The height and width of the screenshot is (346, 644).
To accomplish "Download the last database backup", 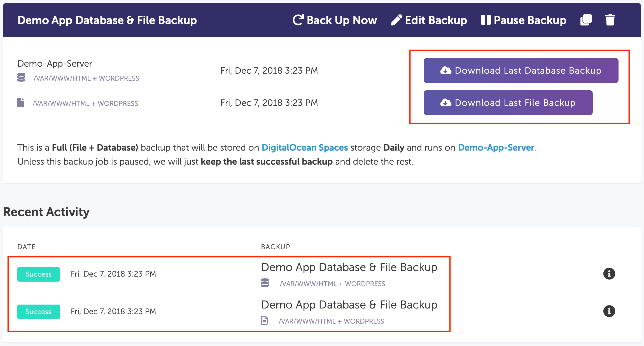I will pos(521,71).
